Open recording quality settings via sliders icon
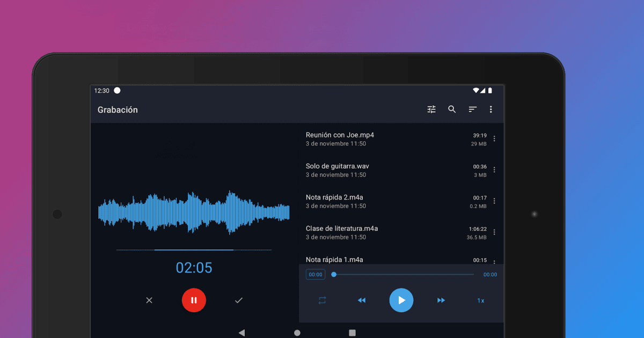The height and width of the screenshot is (338, 644). 431,109
